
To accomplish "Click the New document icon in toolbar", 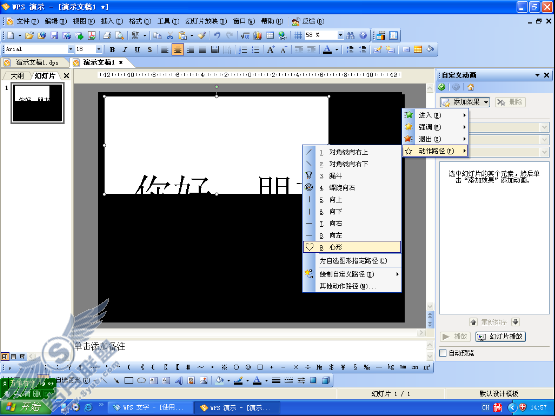I will 11,35.
